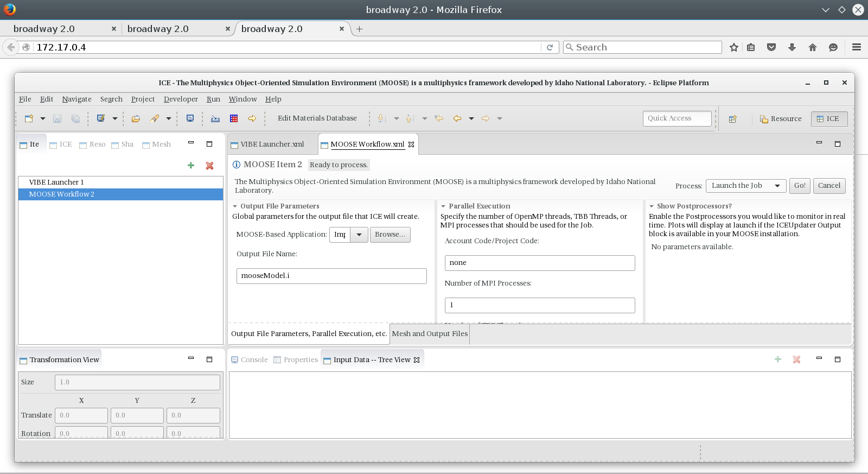Click the Go! button
Image resolution: width=868 pixels, height=474 pixels.
pyautogui.click(x=800, y=186)
